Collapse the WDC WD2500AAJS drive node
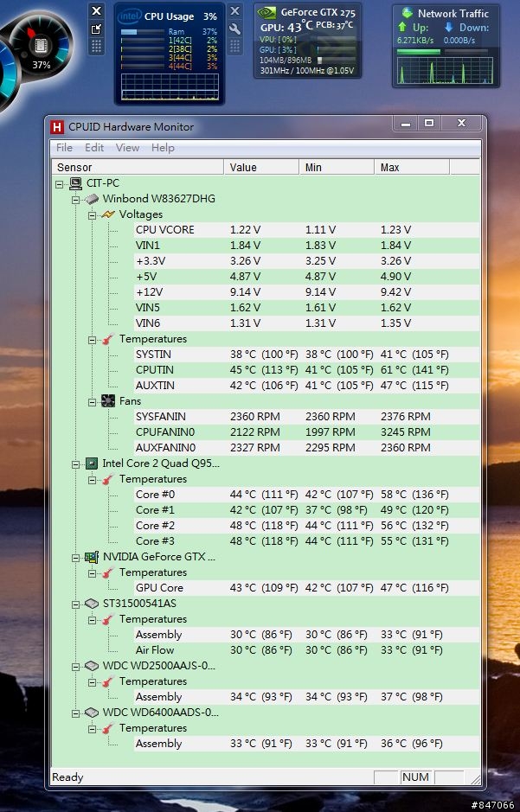The height and width of the screenshot is (812, 520). pyautogui.click(x=75, y=667)
